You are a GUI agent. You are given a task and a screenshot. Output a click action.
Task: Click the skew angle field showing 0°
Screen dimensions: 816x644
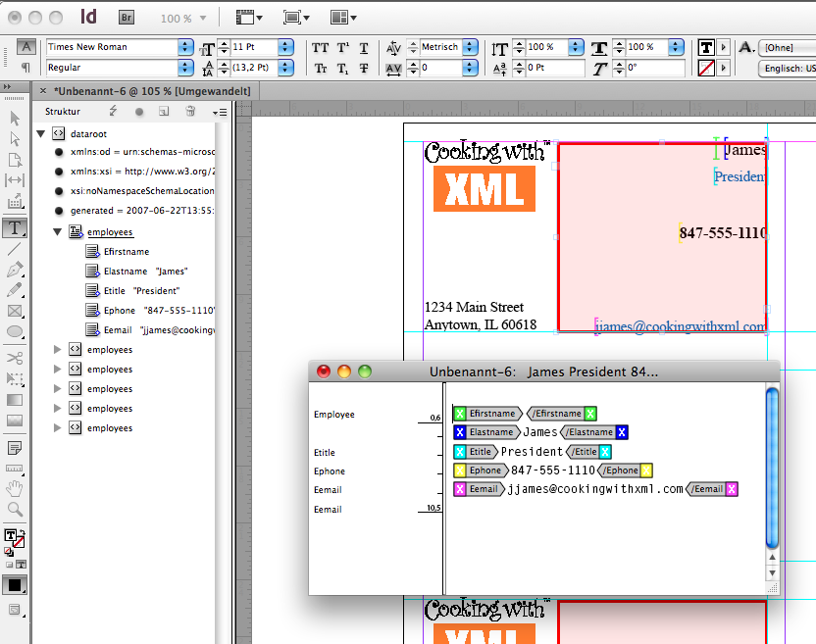click(x=655, y=68)
